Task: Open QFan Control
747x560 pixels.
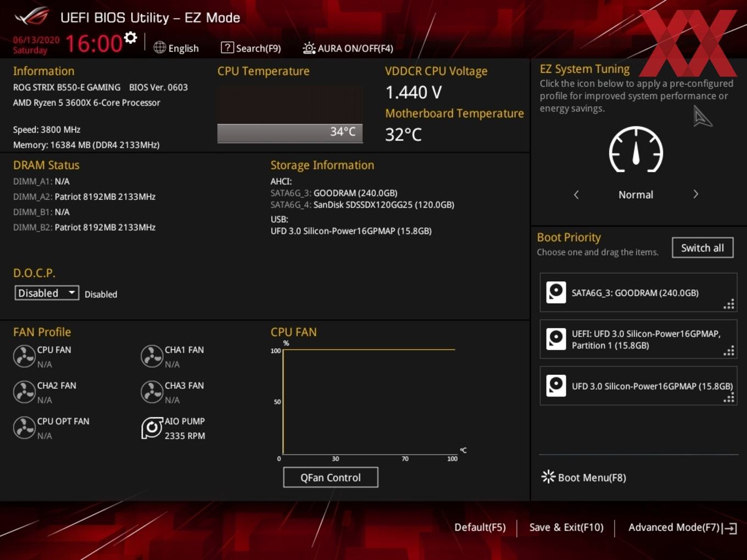Action: [x=331, y=478]
